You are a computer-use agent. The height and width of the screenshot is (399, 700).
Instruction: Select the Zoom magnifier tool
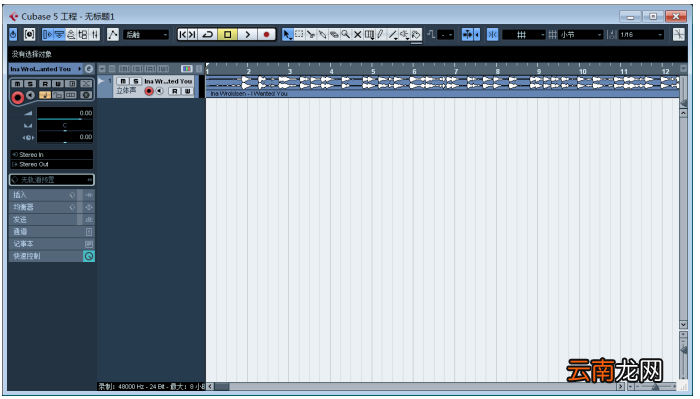[x=346, y=34]
